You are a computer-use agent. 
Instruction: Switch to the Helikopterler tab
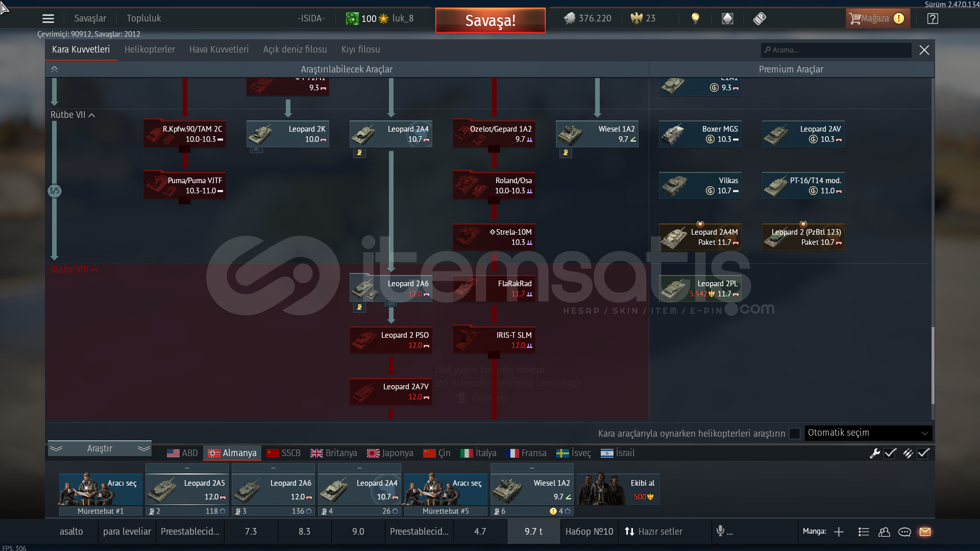click(x=150, y=49)
